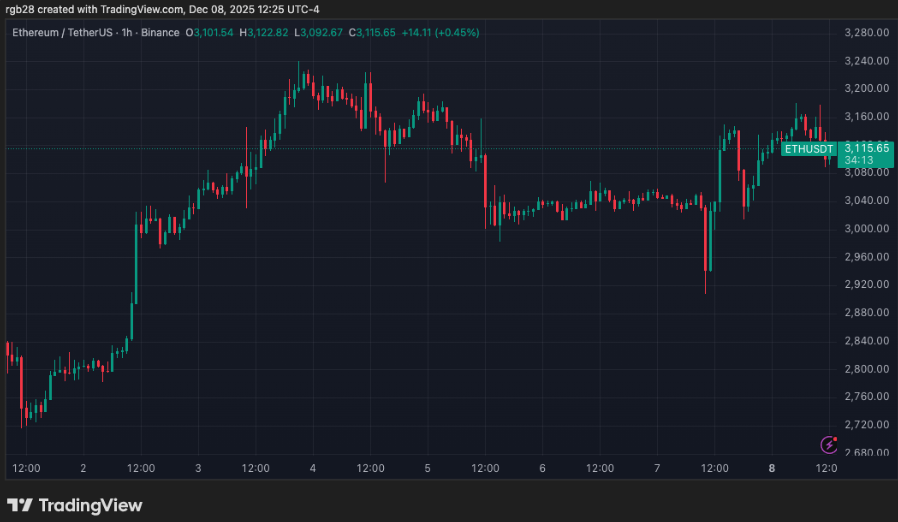This screenshot has height=522, width=898.
Task: Click the close value C3,115.65
Action: (x=372, y=33)
